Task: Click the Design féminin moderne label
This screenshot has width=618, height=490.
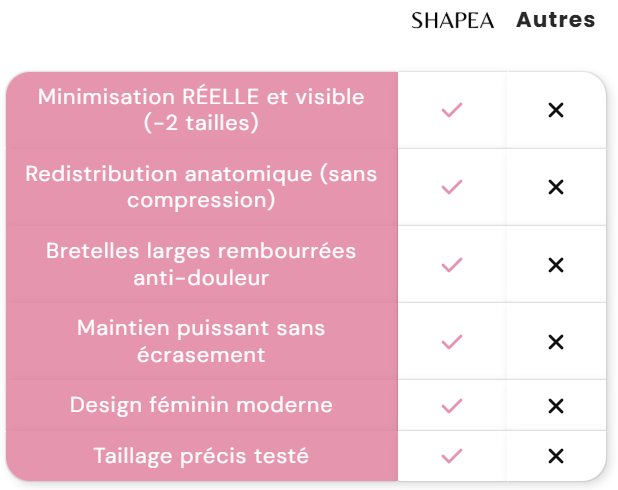Action: 201,406
